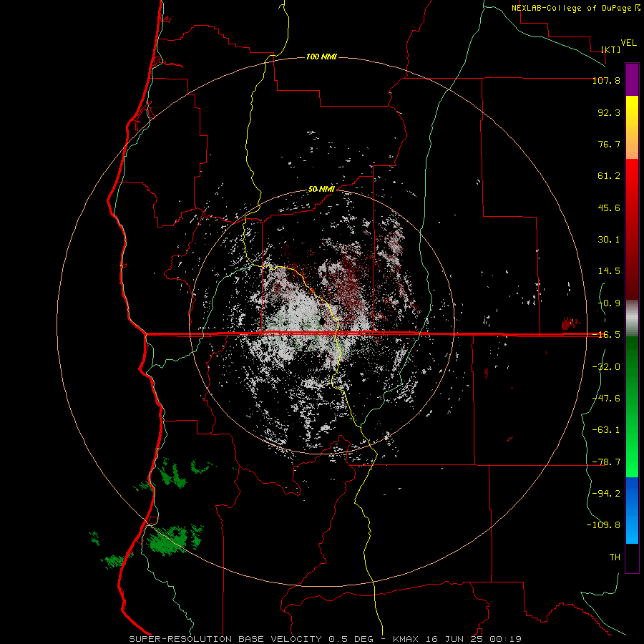Click the -0.9 velocity scale value
The width and height of the screenshot is (644, 644).
point(609,303)
